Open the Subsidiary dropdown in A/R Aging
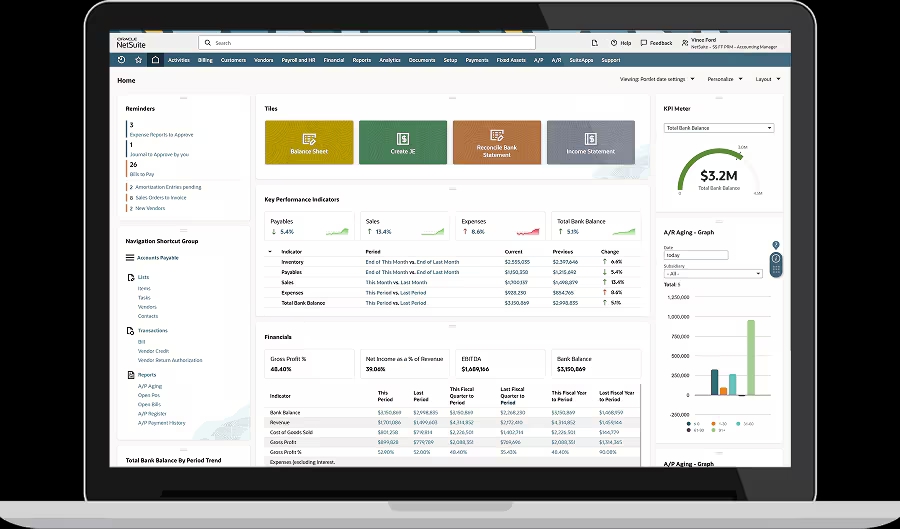The height and width of the screenshot is (529, 900). (713, 273)
